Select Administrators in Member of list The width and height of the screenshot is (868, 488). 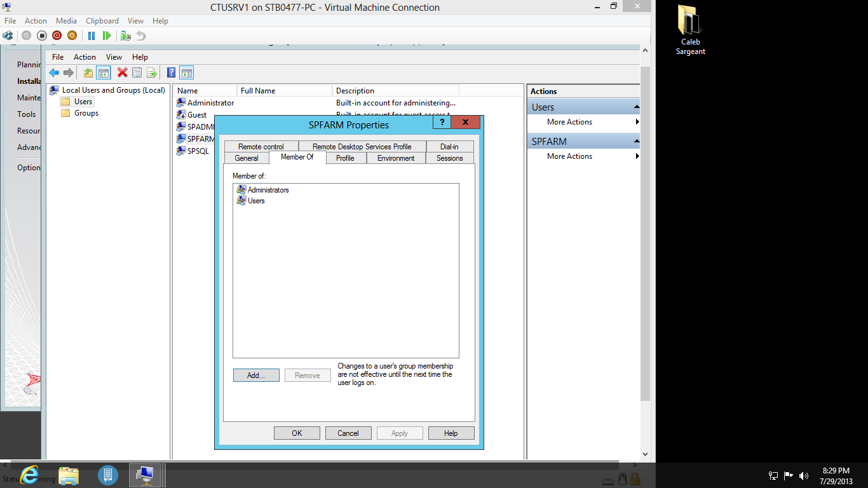[262, 190]
